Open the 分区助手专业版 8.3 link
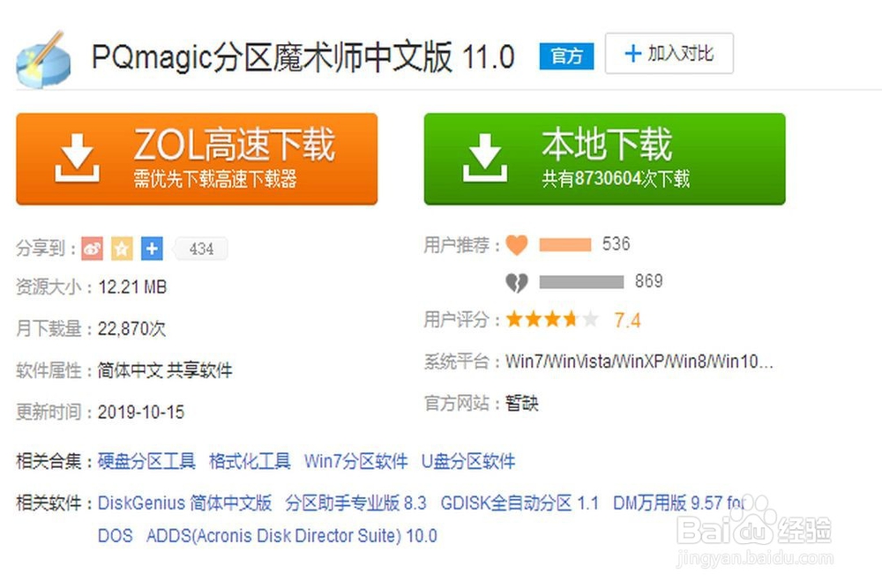The image size is (882, 588). [x=355, y=502]
